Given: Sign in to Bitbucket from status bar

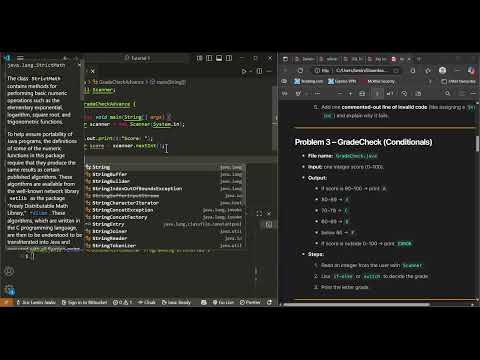Looking at the screenshot, I should [x=84, y=302].
